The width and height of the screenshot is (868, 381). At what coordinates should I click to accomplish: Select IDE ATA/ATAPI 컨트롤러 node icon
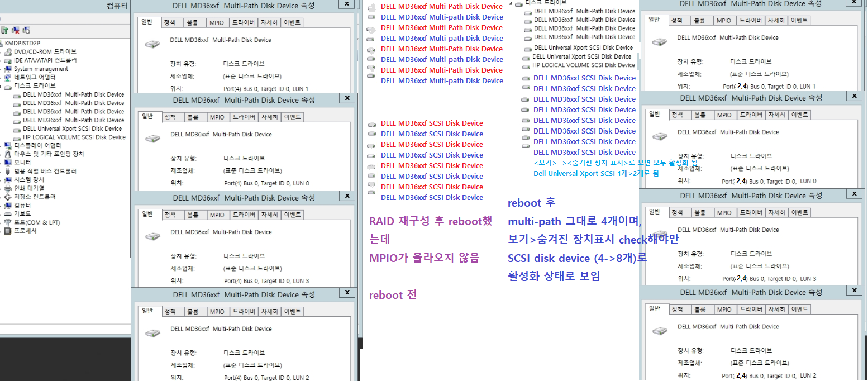click(8, 60)
